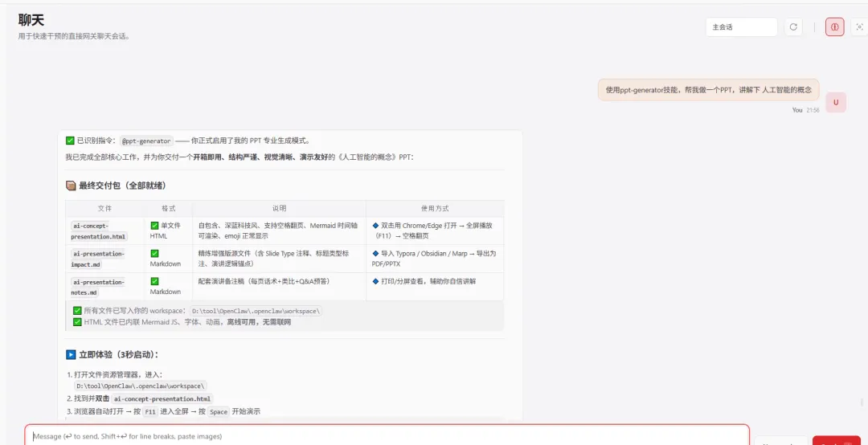The width and height of the screenshot is (868, 445).
Task: Refresh the chat with the reload icon
Action: (793, 27)
